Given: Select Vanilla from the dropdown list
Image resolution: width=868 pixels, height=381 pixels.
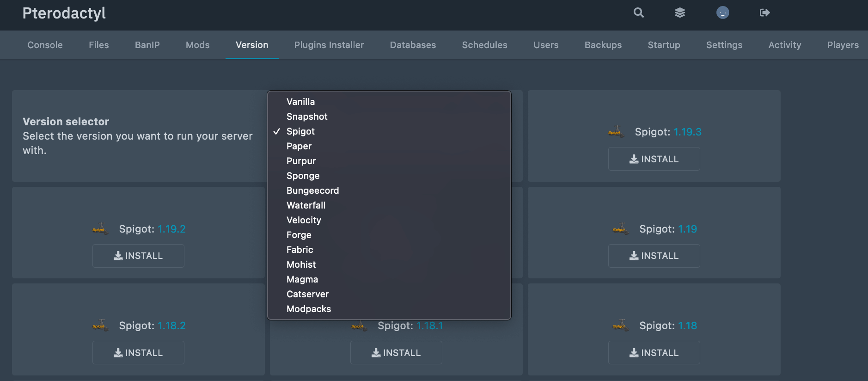Looking at the screenshot, I should [x=300, y=102].
